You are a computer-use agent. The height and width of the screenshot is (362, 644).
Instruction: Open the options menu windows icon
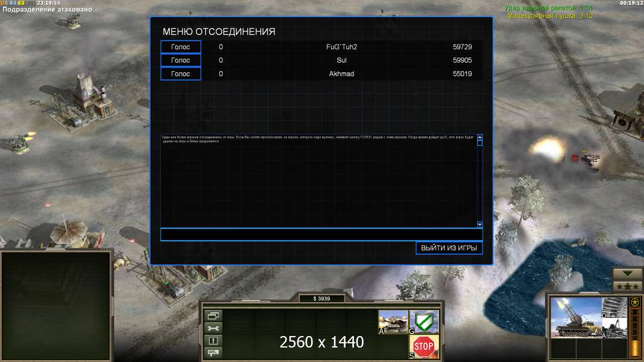[213, 316]
